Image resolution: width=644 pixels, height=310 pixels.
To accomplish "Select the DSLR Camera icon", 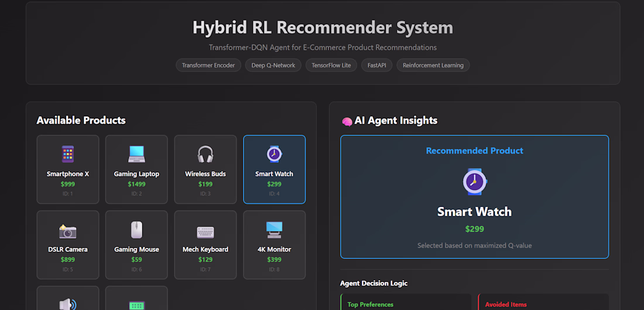I will pos(68,232).
